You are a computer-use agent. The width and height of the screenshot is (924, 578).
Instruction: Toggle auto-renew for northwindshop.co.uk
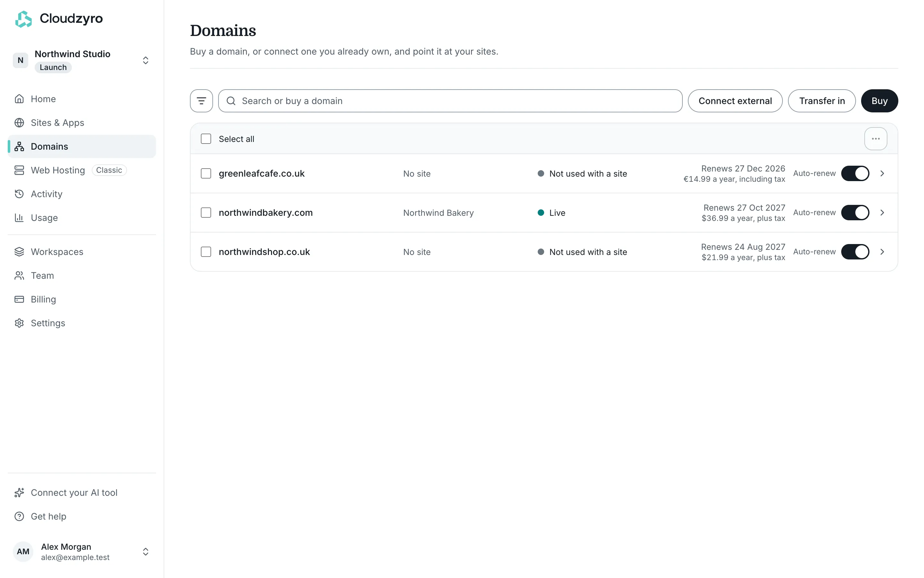(855, 252)
